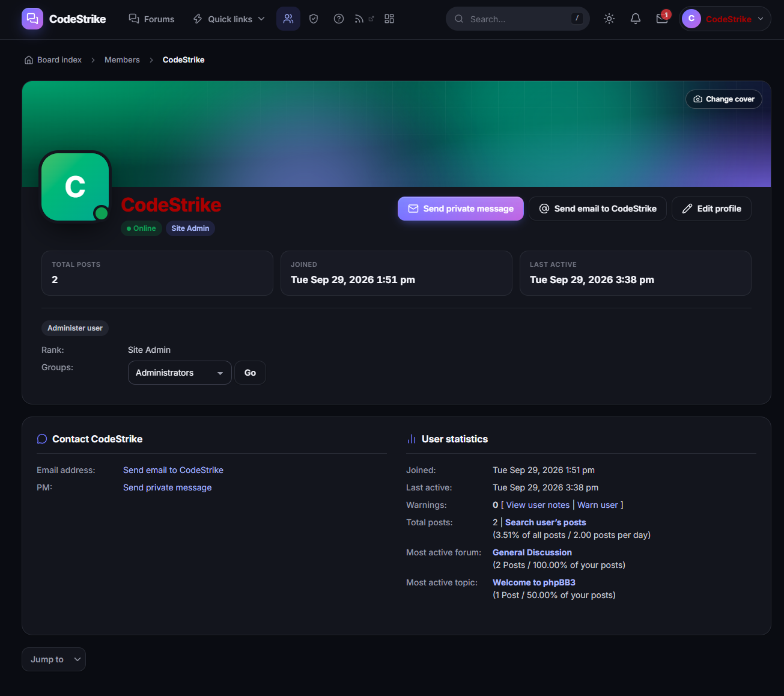
Task: Expand the Jump to dropdown
Action: point(53,659)
